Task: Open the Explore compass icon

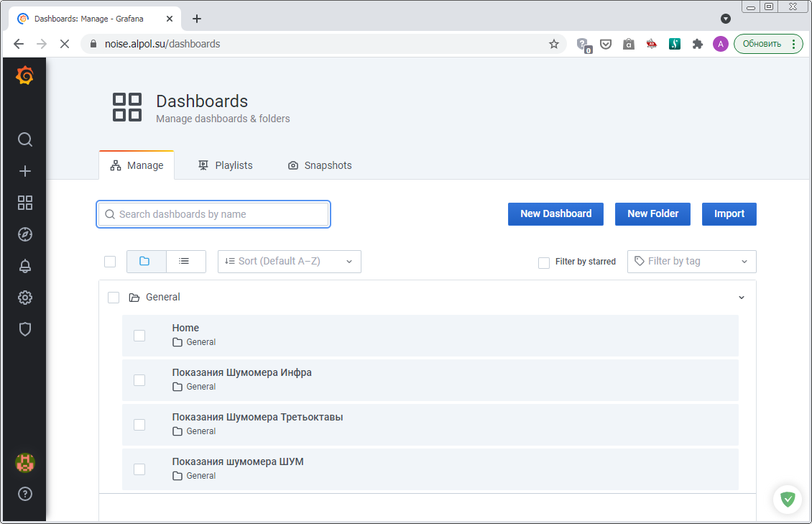Action: click(25, 234)
